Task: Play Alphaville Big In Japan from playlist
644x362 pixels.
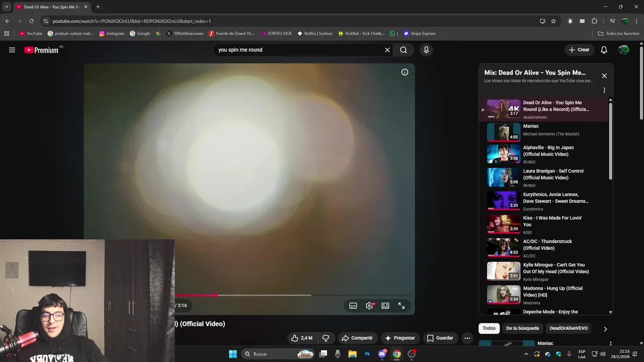Action: point(546,154)
